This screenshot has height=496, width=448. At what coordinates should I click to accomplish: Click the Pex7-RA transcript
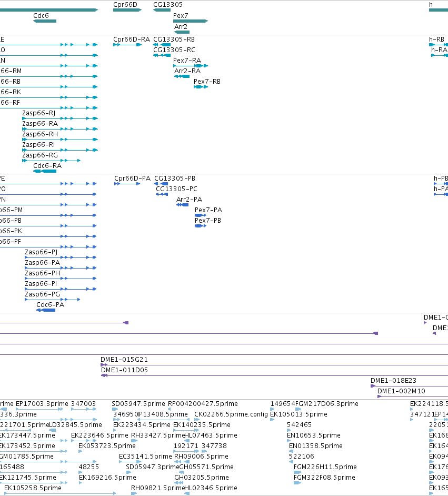(191, 66)
